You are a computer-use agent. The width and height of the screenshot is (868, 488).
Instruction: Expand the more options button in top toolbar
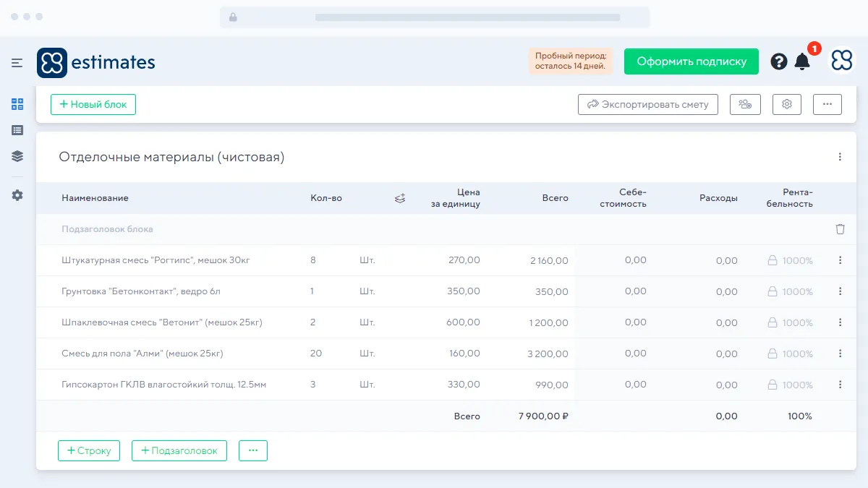point(827,104)
